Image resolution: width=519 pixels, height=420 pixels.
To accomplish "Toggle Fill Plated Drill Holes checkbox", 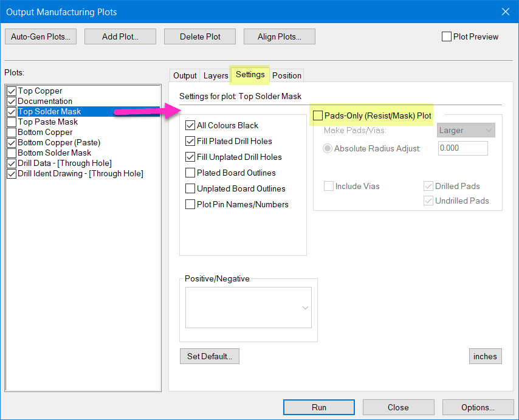I will [x=190, y=141].
